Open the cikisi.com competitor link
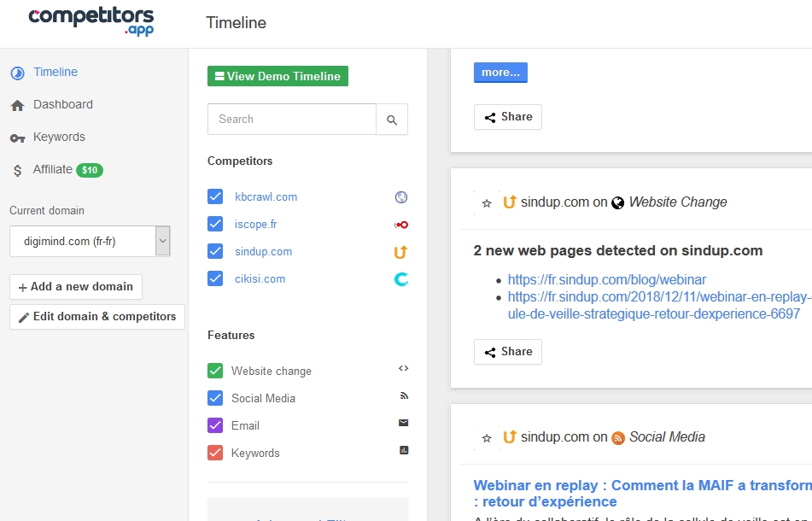Image resolution: width=812 pixels, height=521 pixels. (x=260, y=279)
